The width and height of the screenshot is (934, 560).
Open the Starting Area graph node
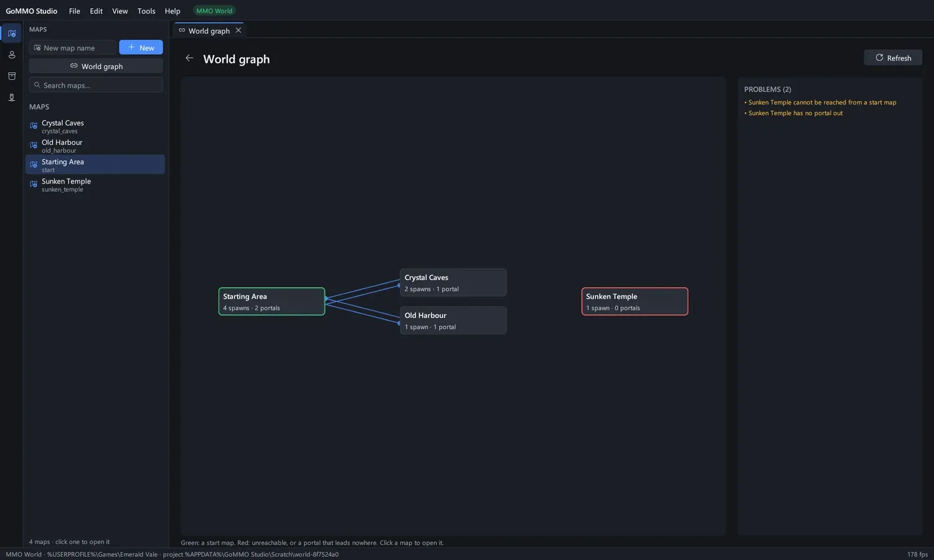coord(271,301)
